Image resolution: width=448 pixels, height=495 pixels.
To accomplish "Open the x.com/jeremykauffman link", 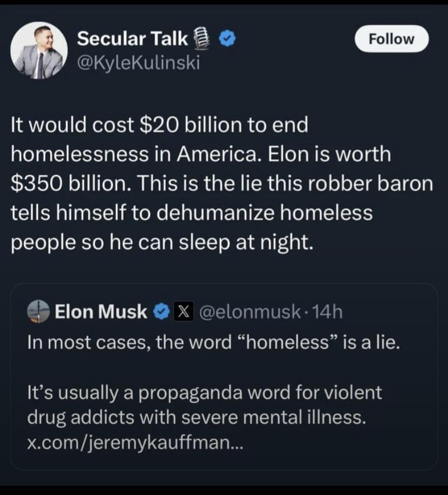I will click(135, 444).
